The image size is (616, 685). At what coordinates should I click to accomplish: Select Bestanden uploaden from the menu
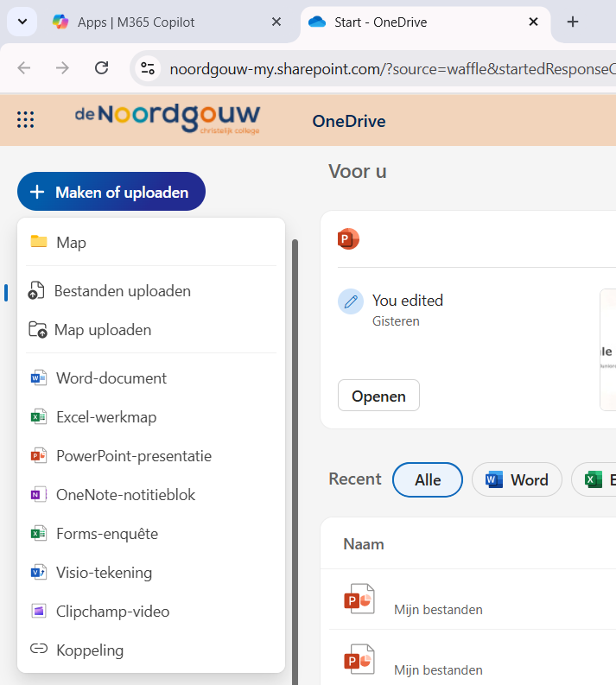click(122, 291)
